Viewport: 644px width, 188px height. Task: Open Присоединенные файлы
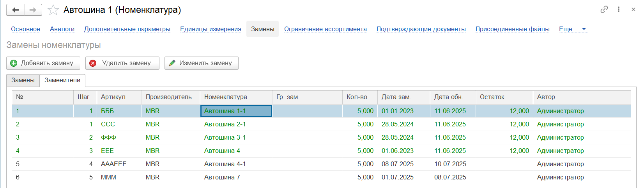(x=512, y=29)
